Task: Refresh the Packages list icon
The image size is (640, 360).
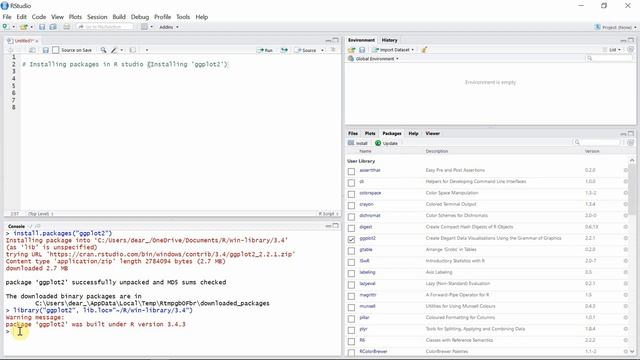Action: point(631,142)
